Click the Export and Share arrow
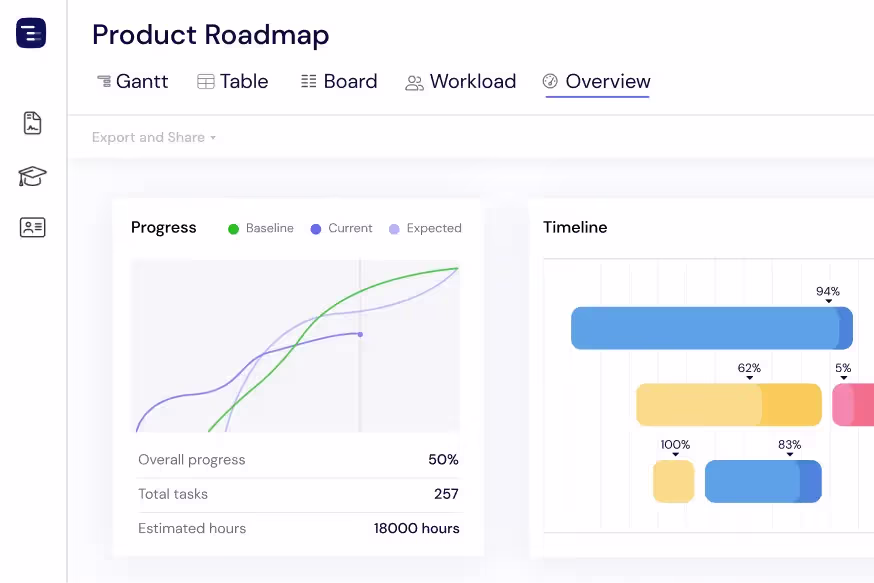The width and height of the screenshot is (874, 583). (x=213, y=138)
